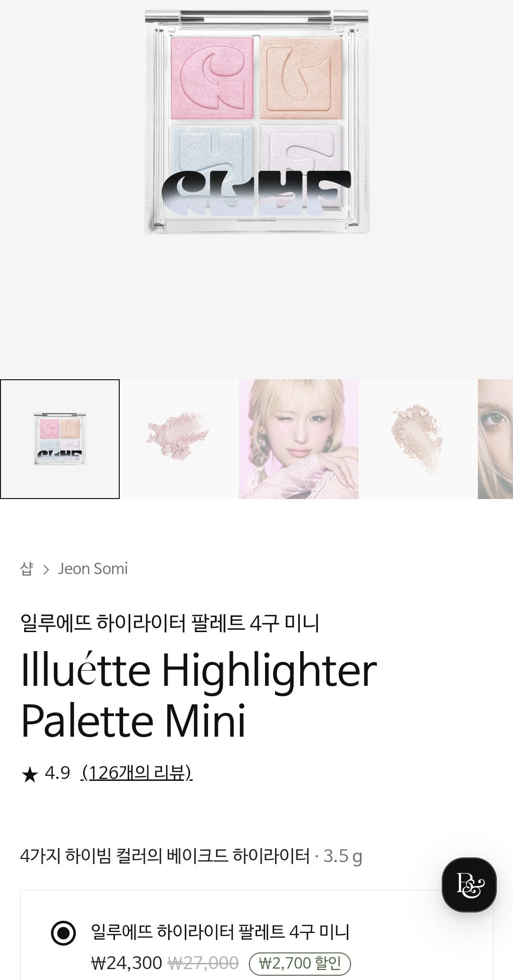Open the floating B& chat button
513x980 pixels.
click(469, 884)
